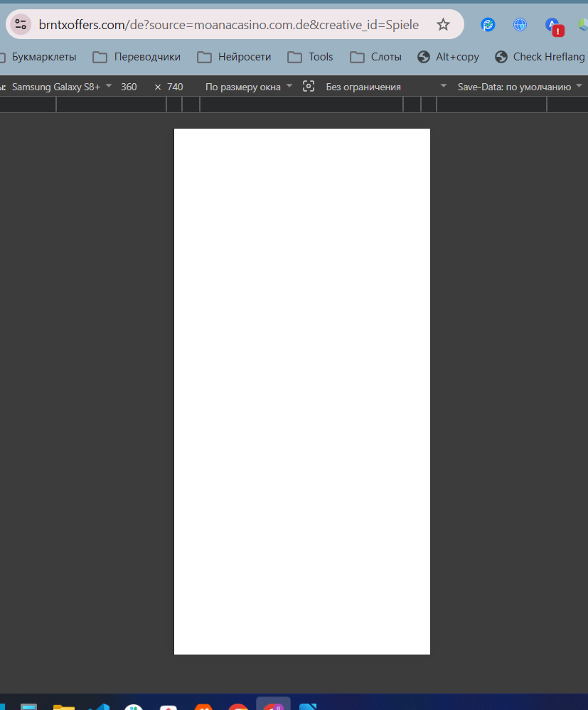Run the Check Hreflang bookmarklet

pos(541,57)
